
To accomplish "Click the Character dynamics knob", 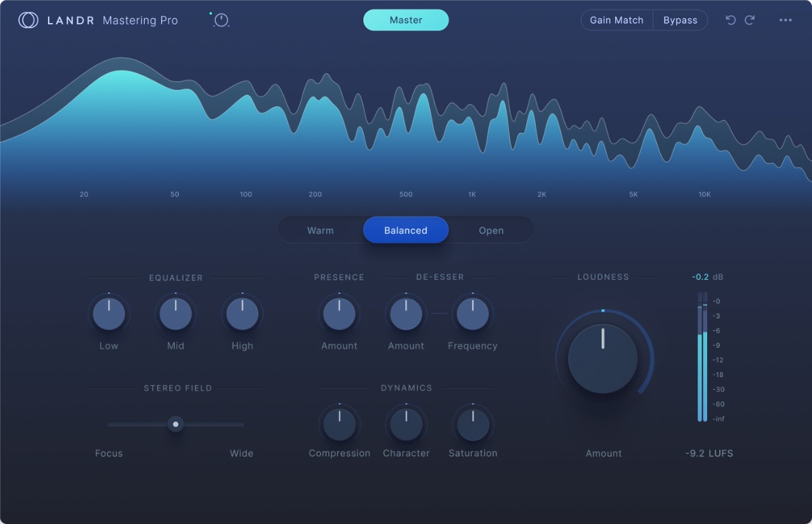I will [x=406, y=420].
